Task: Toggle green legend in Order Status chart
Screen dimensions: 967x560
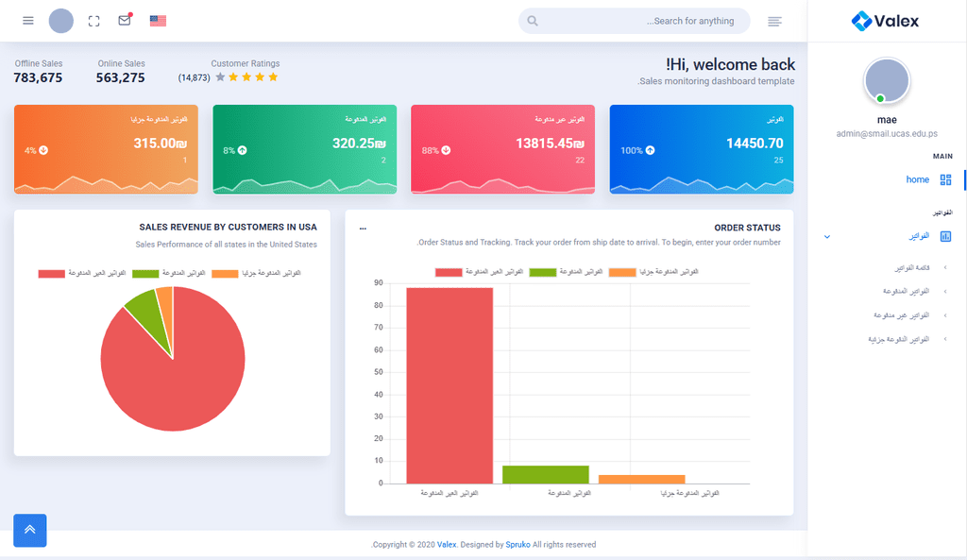Action: pos(543,272)
